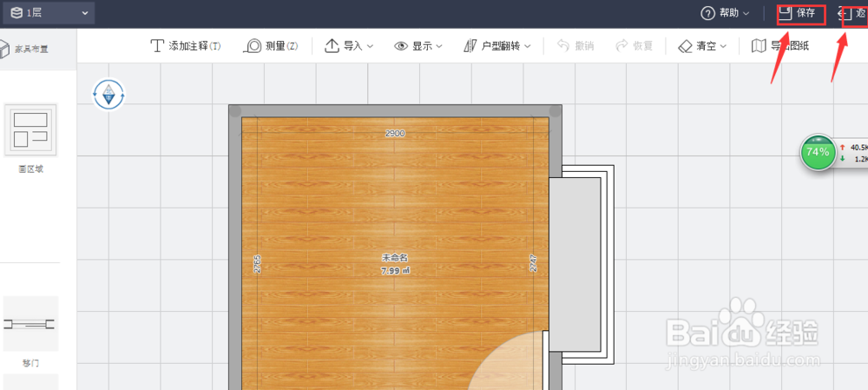Click the tape measure icon

pos(253,46)
